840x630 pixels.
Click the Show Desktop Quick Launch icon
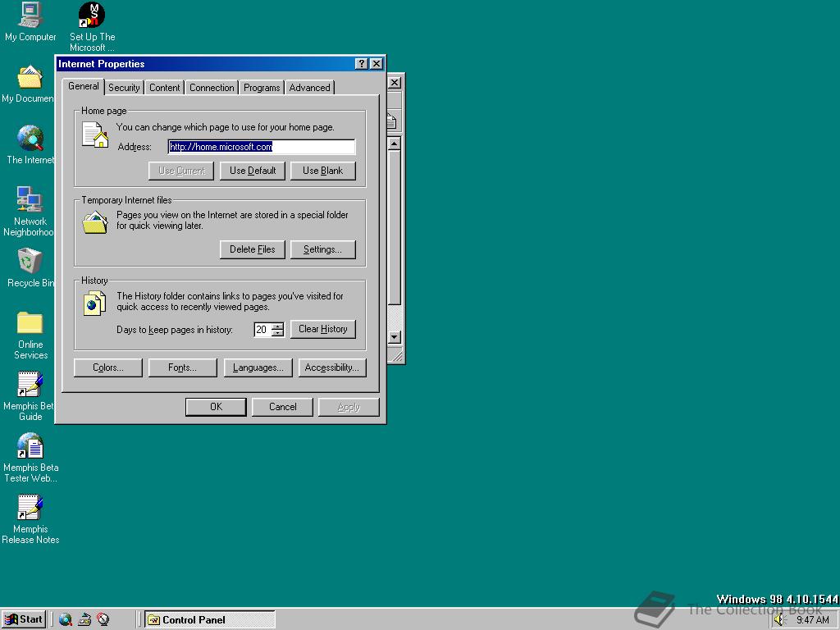coord(84,620)
